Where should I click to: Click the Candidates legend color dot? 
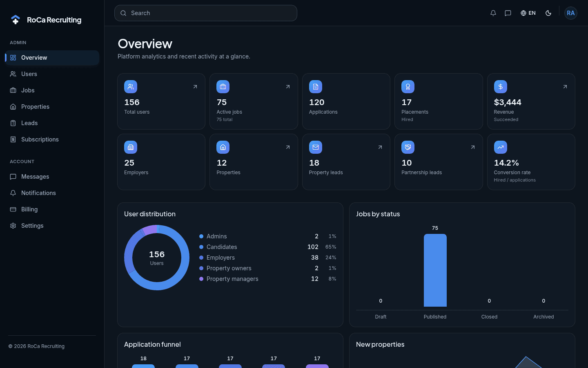pyautogui.click(x=201, y=247)
